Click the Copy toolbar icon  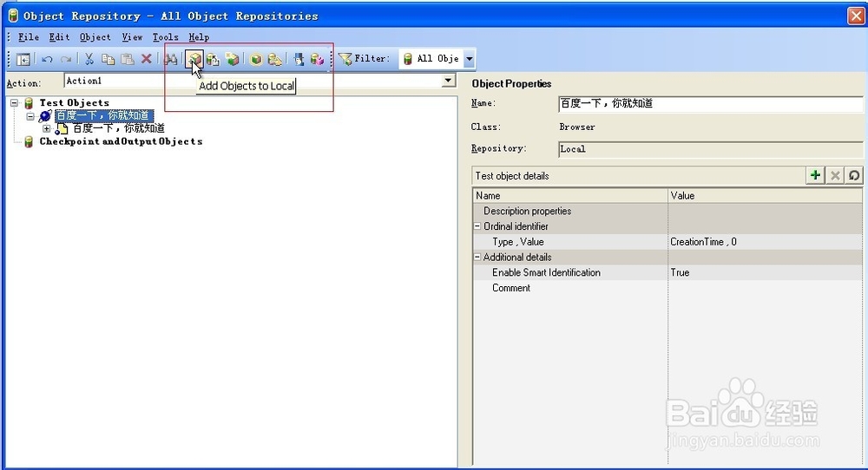[x=108, y=59]
